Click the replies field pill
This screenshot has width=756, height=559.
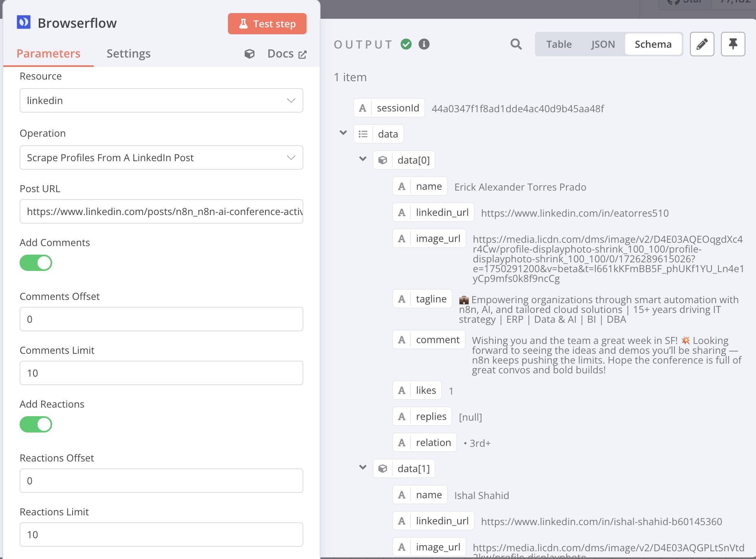click(x=422, y=416)
